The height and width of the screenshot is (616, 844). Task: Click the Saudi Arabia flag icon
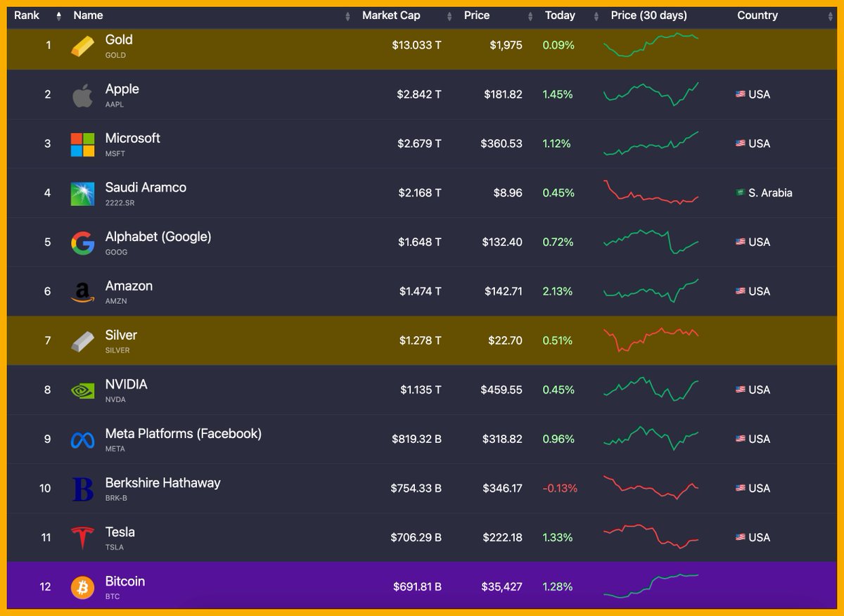(x=741, y=193)
